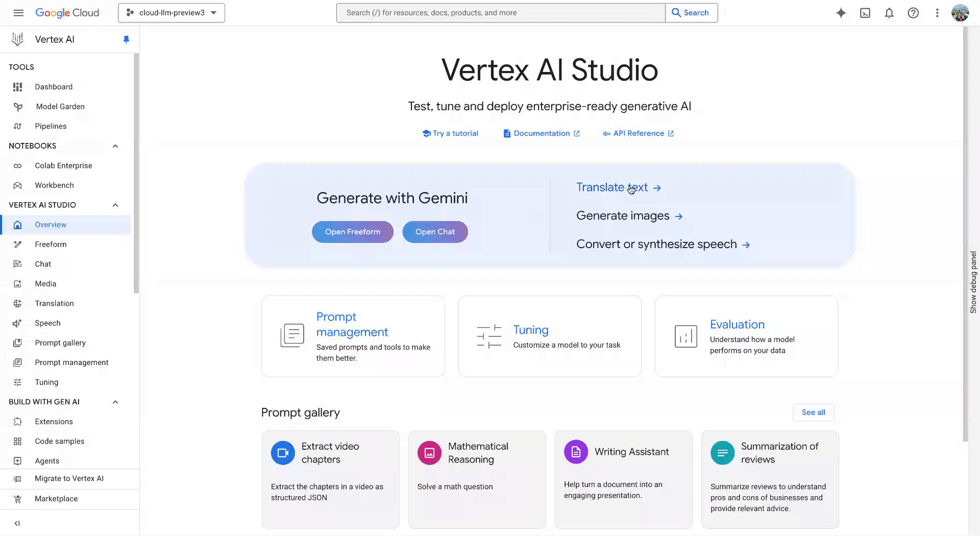Open the cloud-llm-preview3 project selector
The height and width of the screenshot is (536, 980).
pyautogui.click(x=171, y=13)
